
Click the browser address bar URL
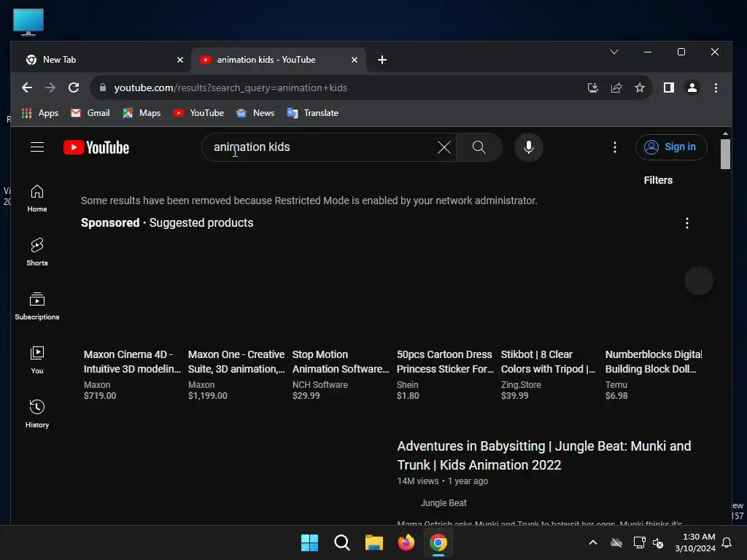(231, 87)
